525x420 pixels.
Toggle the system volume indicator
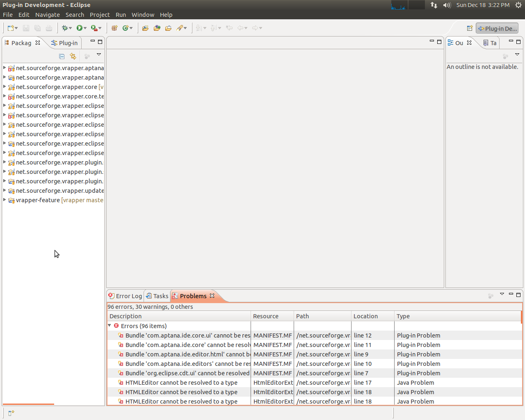pyautogui.click(x=447, y=5)
